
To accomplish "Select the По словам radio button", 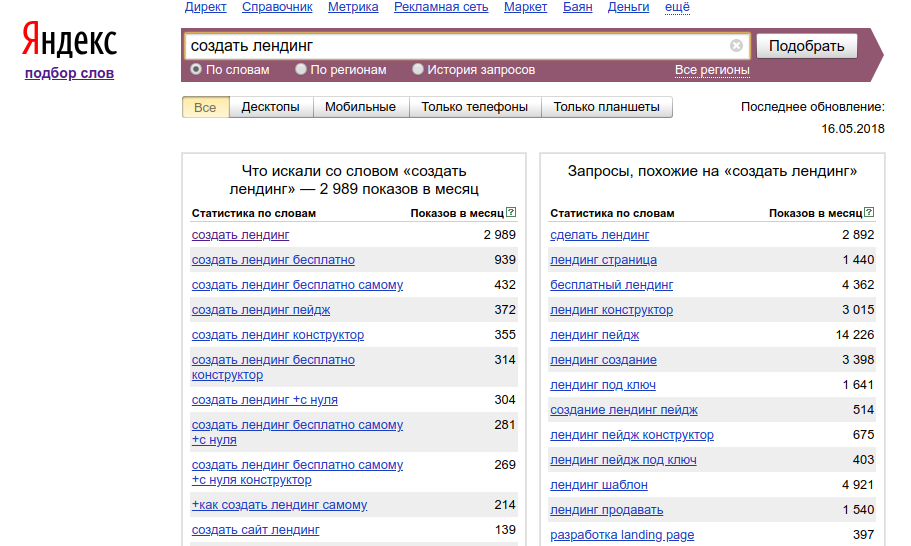I will pos(196,70).
